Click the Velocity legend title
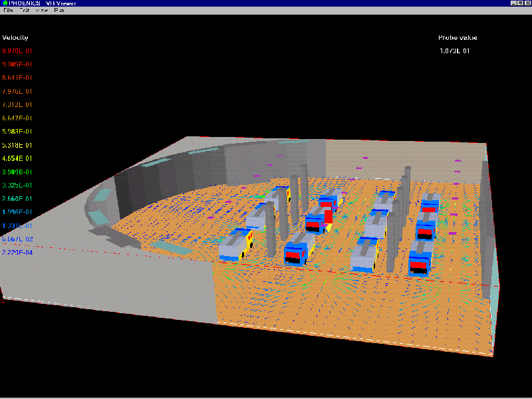The height and width of the screenshot is (399, 532). pos(15,38)
